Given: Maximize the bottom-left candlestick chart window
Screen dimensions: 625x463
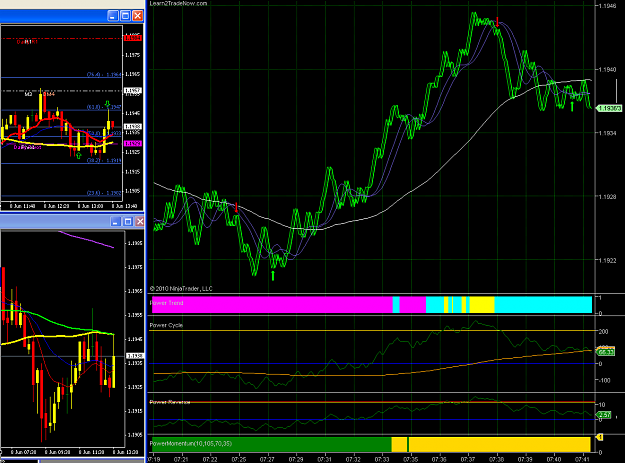Looking at the screenshot, I should pos(128,222).
